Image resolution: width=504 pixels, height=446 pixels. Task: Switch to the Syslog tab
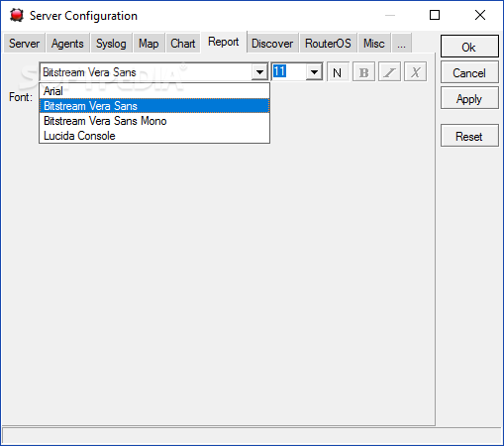pos(111,44)
